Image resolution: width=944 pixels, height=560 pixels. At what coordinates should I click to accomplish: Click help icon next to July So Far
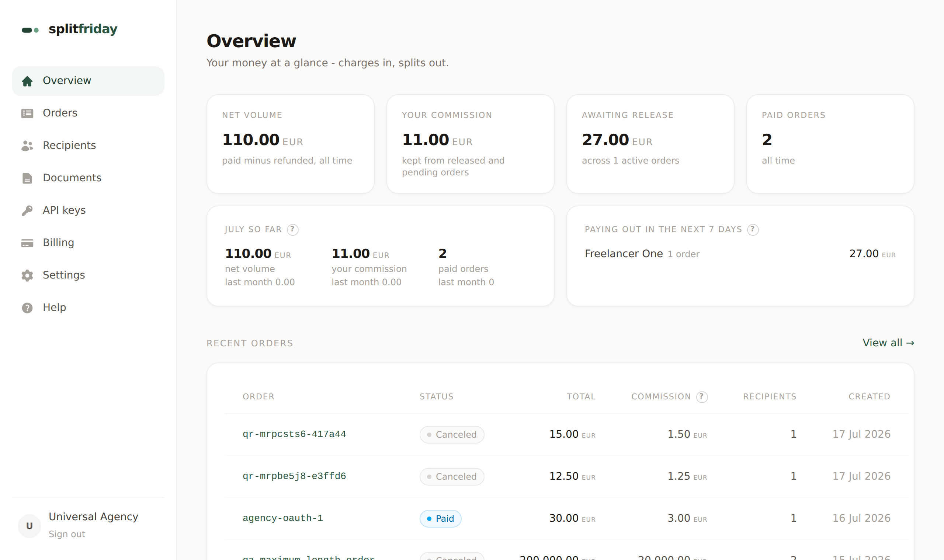pos(293,230)
